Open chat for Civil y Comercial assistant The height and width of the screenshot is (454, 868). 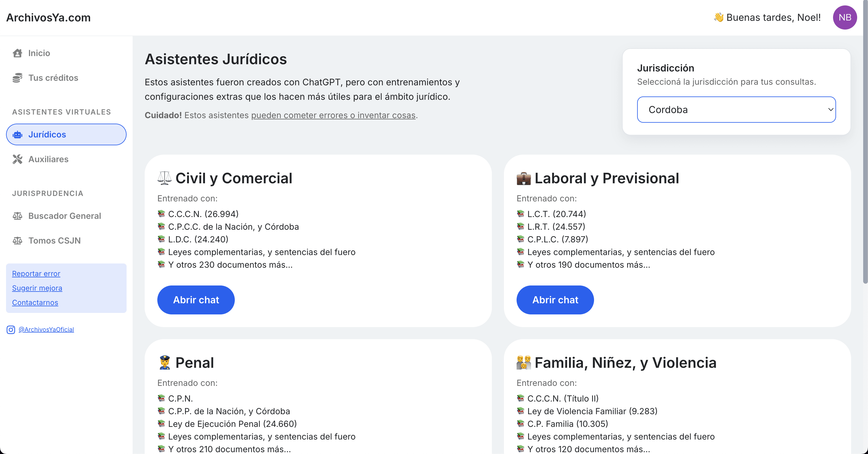tap(196, 300)
